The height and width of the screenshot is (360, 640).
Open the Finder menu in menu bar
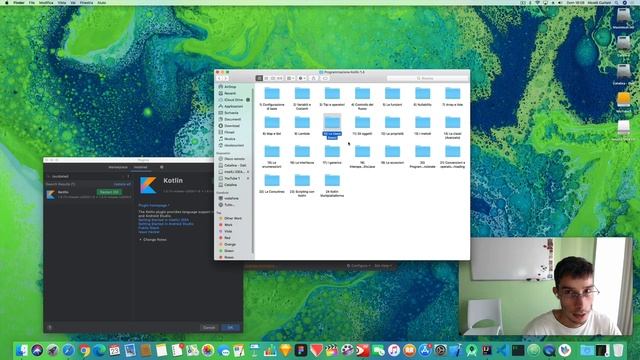pyautogui.click(x=19, y=2)
